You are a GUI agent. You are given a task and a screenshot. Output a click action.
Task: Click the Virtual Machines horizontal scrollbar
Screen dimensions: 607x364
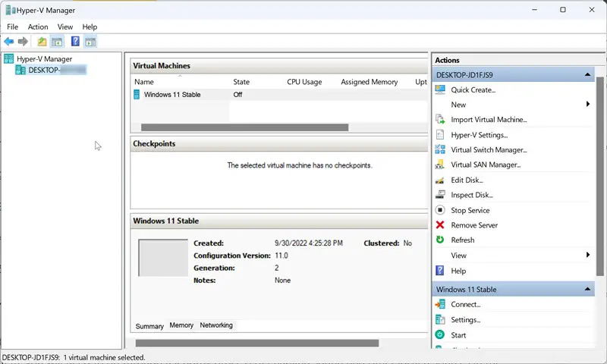click(244, 127)
